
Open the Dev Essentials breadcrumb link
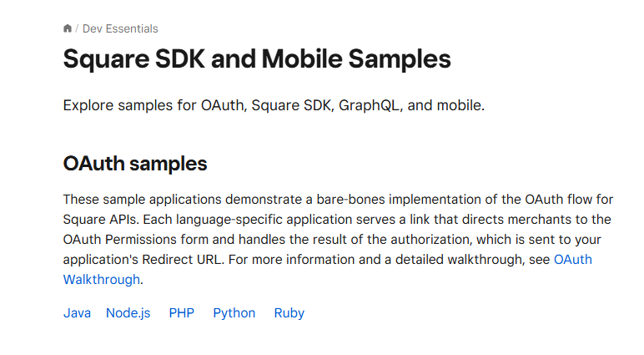(x=120, y=28)
